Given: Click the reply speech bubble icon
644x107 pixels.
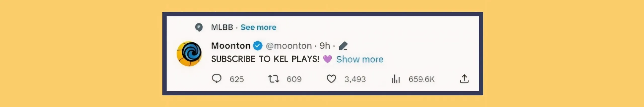Looking at the screenshot, I should 216,79.
